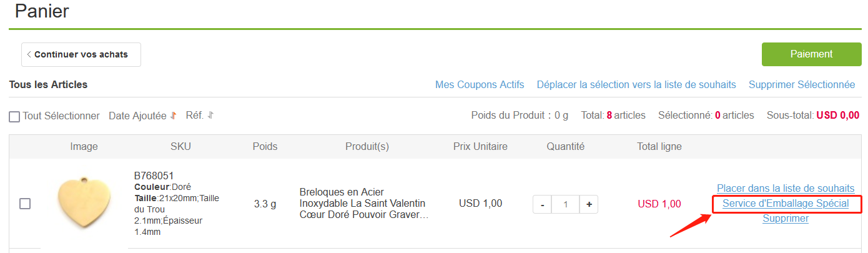
Task: Increase quantity with the plus button
Action: point(588,204)
